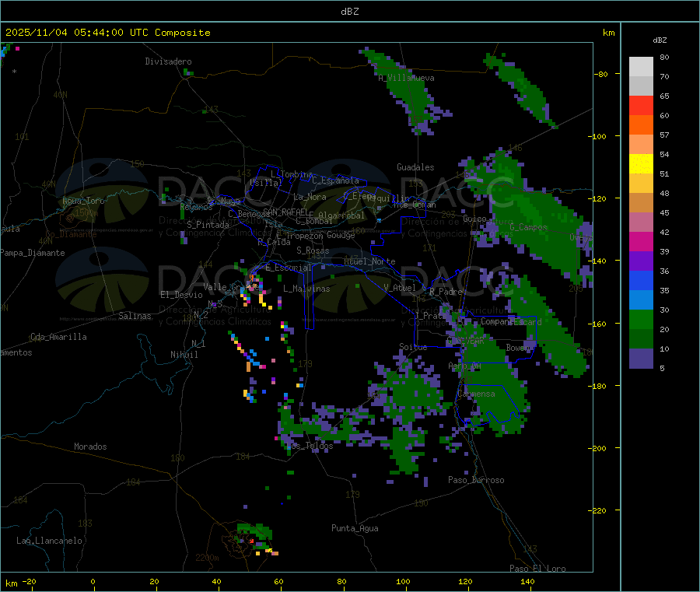Click the dBZ title at the top
The image size is (700, 592).
pyautogui.click(x=349, y=12)
